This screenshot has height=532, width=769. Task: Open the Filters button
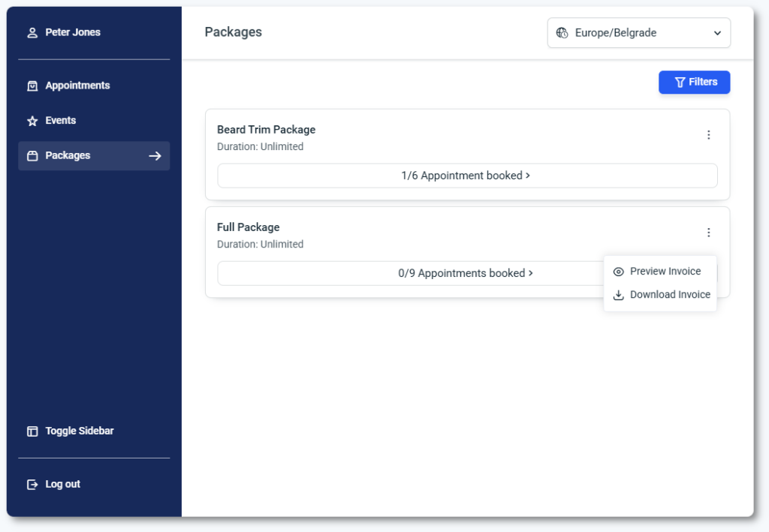tap(694, 83)
